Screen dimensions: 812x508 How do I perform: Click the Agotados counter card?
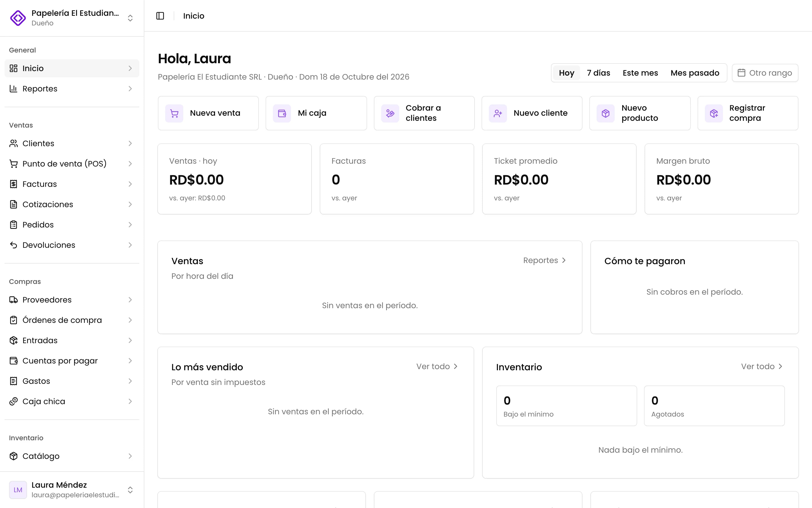714,406
